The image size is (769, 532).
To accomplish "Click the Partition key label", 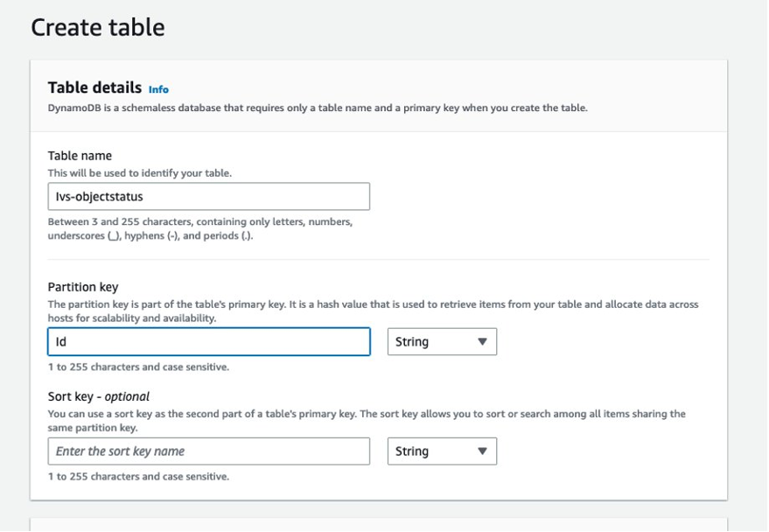I will (x=83, y=287).
